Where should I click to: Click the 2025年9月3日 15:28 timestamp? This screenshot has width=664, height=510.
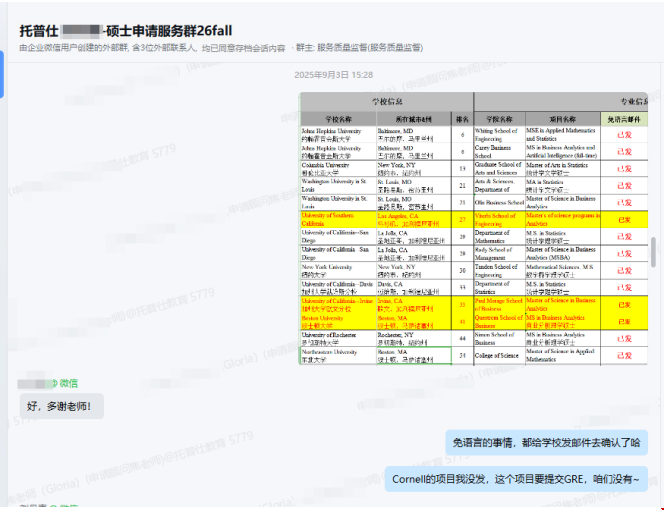click(333, 75)
